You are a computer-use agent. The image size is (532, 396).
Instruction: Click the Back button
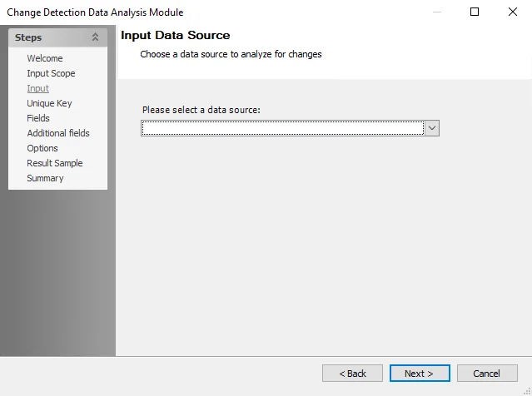(x=352, y=374)
